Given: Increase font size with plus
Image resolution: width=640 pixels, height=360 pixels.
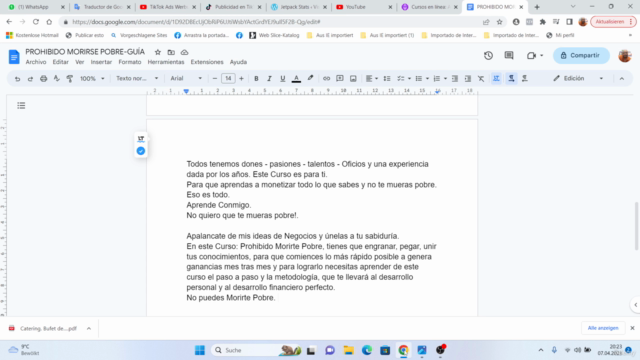Looking at the screenshot, I should [241, 78].
